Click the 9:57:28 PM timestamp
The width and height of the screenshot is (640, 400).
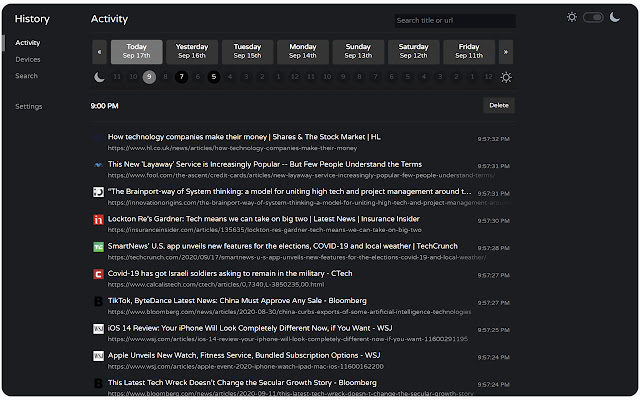493,248
